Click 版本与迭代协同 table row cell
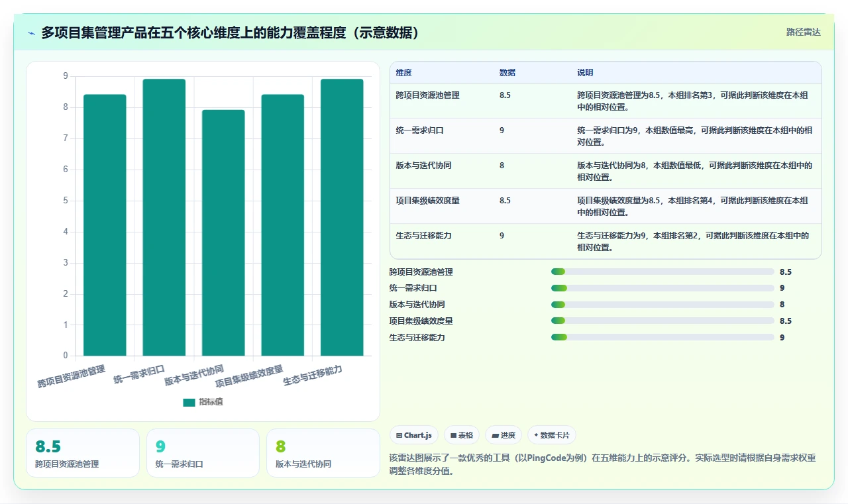 423,166
